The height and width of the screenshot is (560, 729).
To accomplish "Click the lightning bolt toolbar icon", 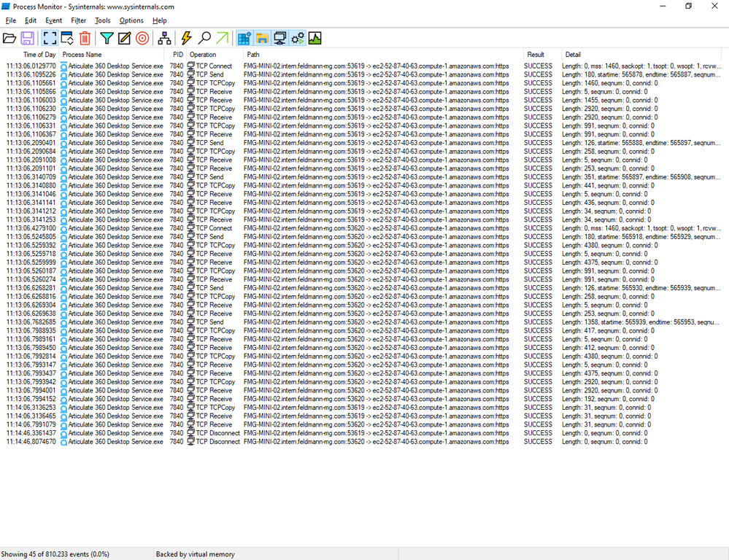I will (x=186, y=38).
